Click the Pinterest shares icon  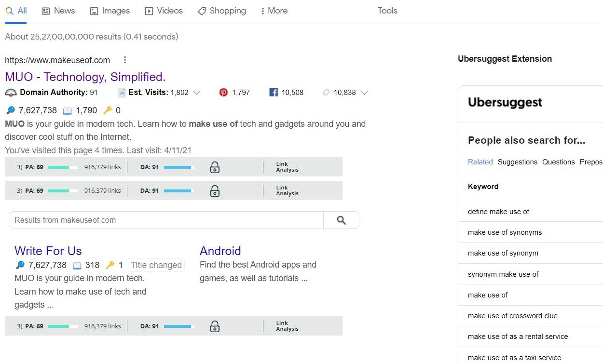pyautogui.click(x=223, y=92)
